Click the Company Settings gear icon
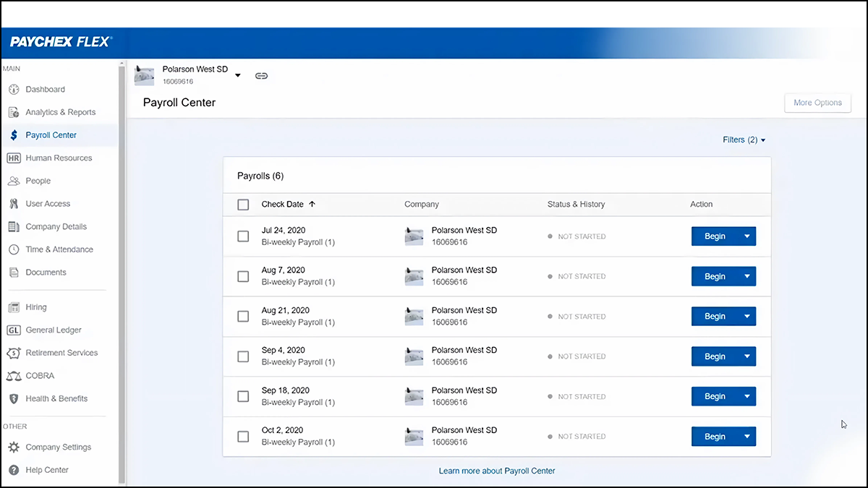868x488 pixels. click(x=13, y=448)
